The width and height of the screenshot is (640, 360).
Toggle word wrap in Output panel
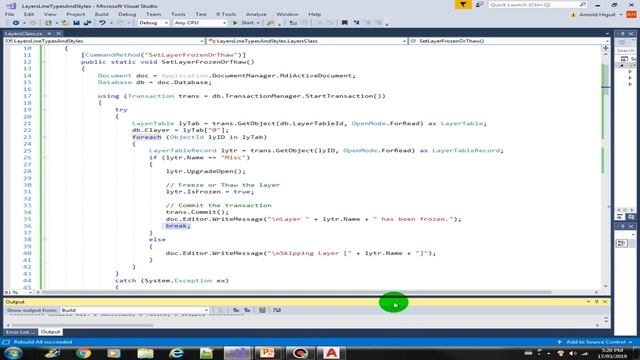[x=277, y=310]
